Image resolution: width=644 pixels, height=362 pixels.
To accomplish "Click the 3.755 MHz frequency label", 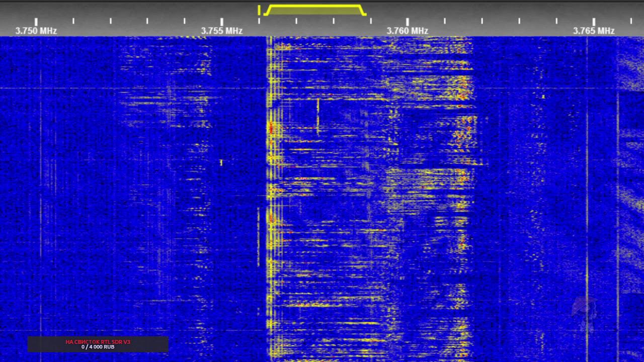I will pyautogui.click(x=222, y=31).
